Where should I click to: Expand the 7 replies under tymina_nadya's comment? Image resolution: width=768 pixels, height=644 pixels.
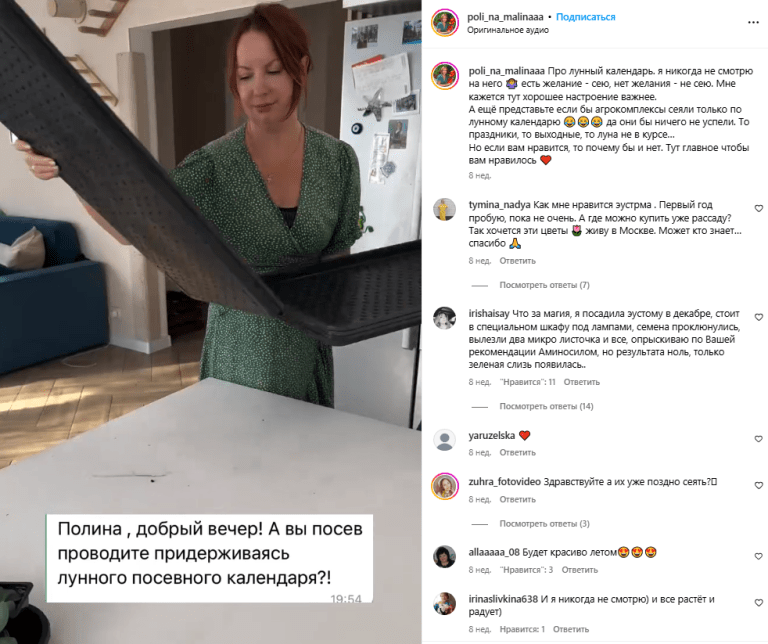coord(544,285)
